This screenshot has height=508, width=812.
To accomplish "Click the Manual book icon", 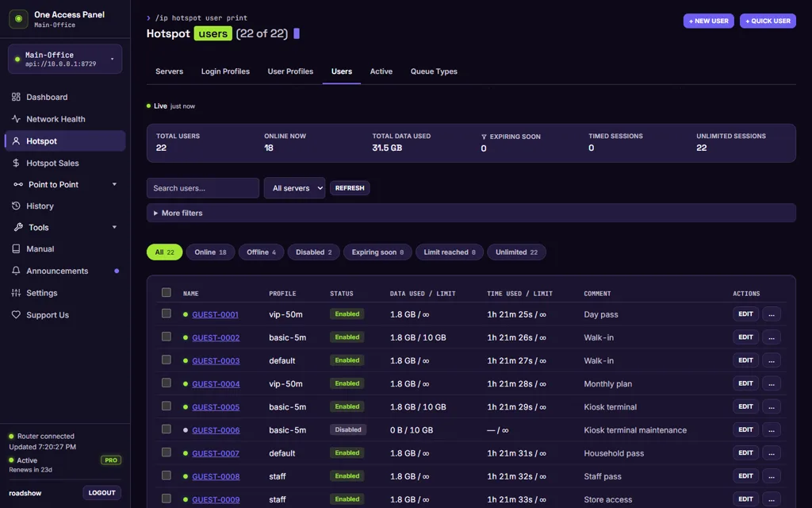I will [x=16, y=248].
